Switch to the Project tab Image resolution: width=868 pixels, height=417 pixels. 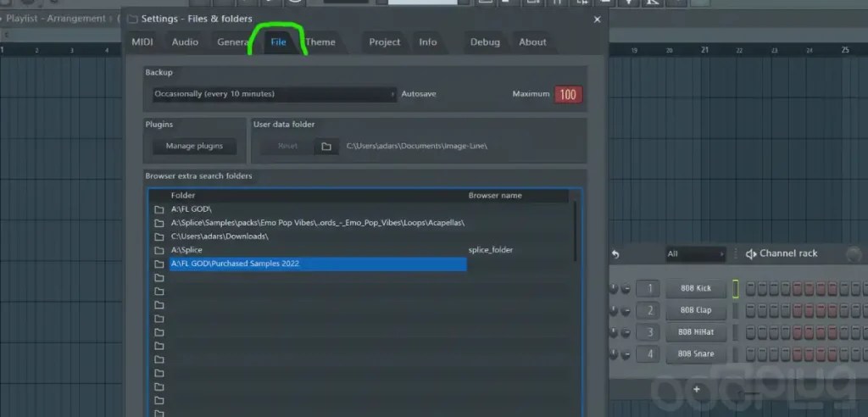pyautogui.click(x=385, y=42)
